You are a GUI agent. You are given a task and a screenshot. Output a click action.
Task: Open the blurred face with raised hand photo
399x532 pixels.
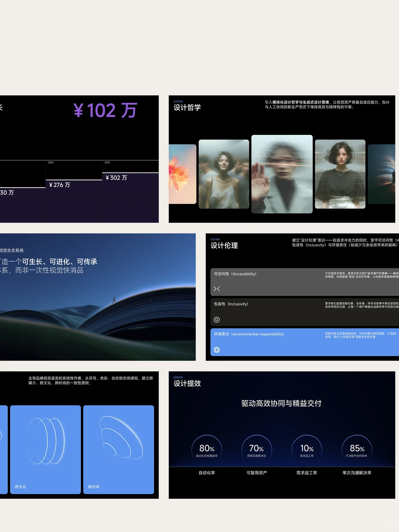(x=282, y=174)
